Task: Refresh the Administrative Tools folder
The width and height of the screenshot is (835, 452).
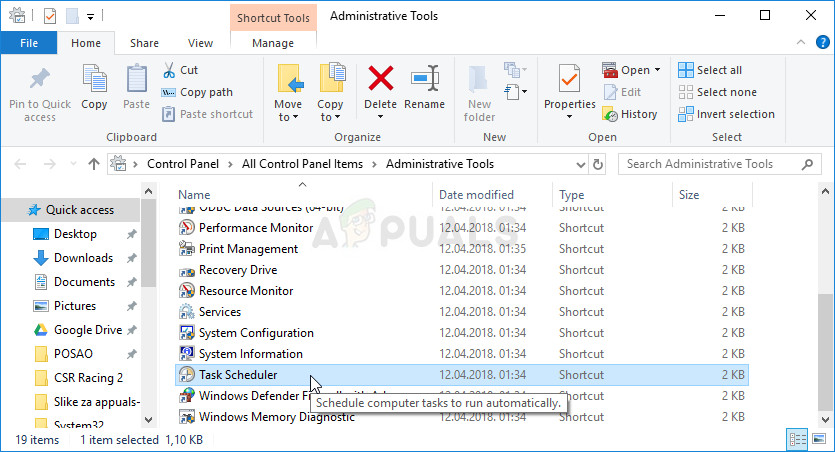Action: [x=598, y=164]
